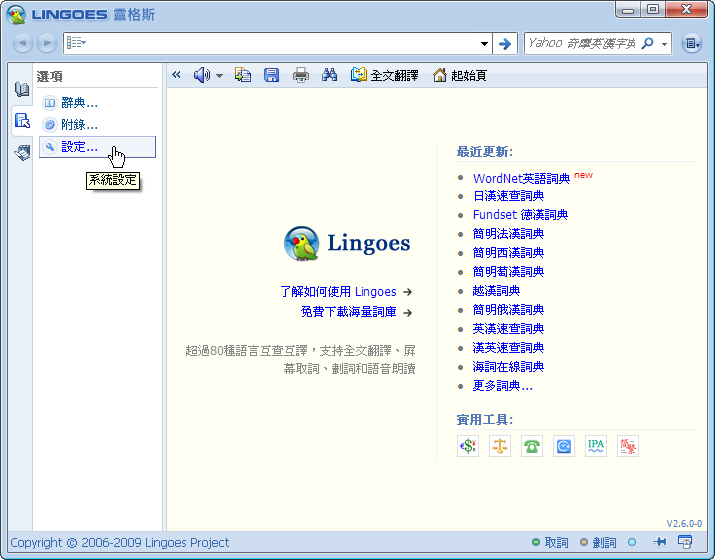Open the 設定... settings option
This screenshot has width=715, height=560.
click(97, 147)
